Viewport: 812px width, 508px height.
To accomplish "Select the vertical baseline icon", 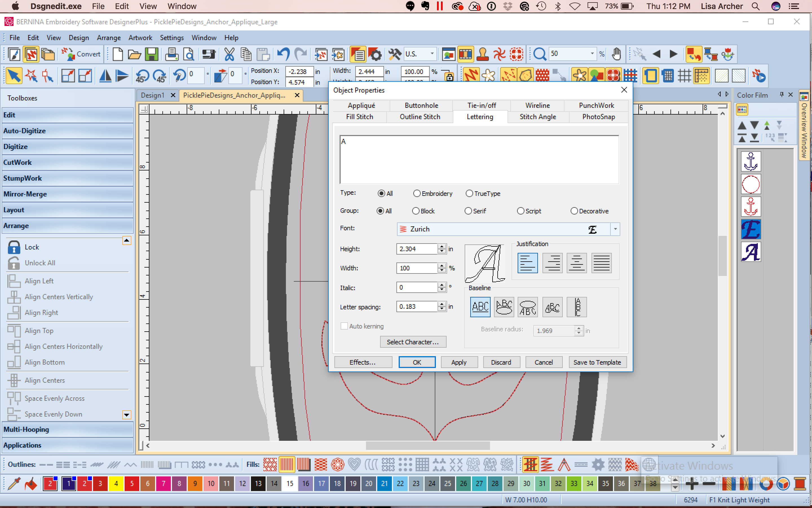I will 577,307.
